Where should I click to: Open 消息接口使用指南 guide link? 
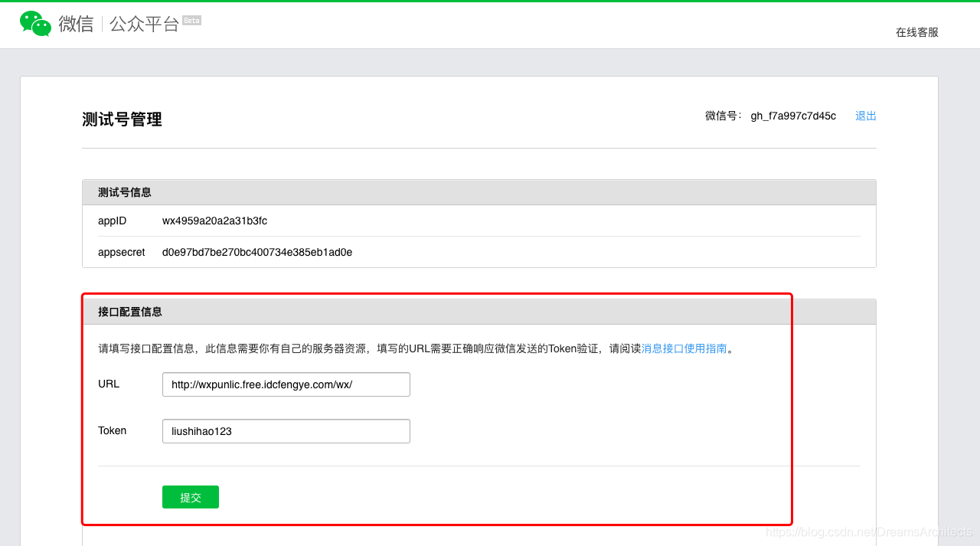(x=684, y=348)
